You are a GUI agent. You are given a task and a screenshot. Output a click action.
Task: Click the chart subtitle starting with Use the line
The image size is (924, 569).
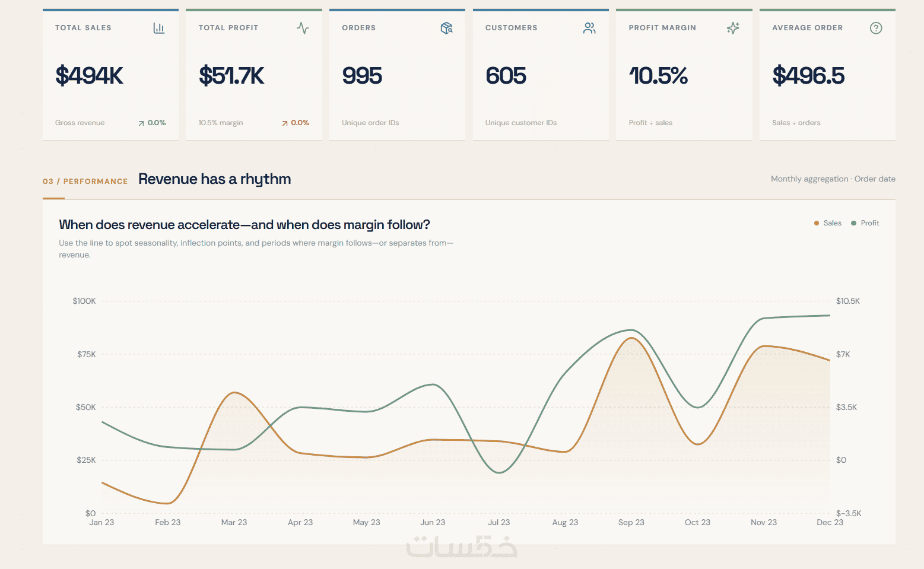pos(256,249)
